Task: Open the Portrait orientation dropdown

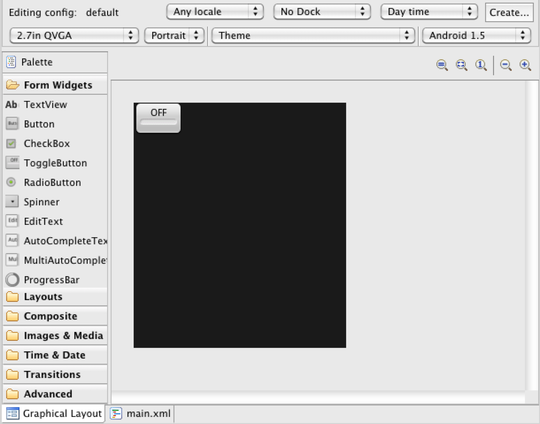Action: click(x=174, y=35)
